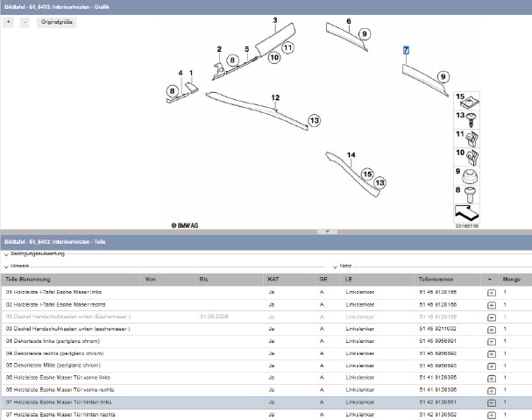Click circled 10 near part 3
This screenshot has width=532, height=420.
coord(274,57)
